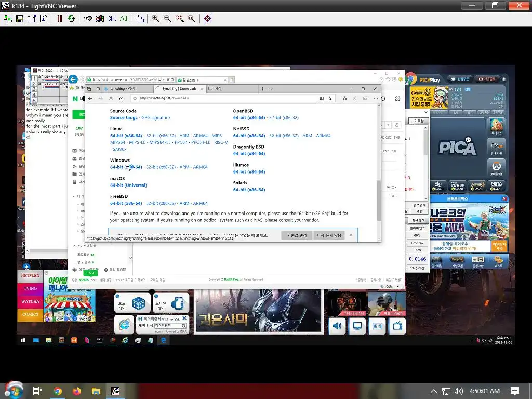
Task: Click the Edge icon in remote taskbar
Action: point(163,340)
